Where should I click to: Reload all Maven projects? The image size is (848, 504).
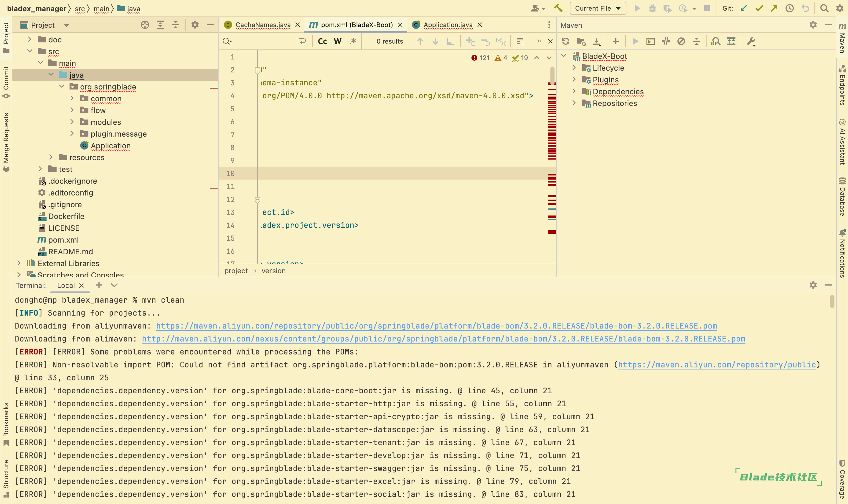565,42
